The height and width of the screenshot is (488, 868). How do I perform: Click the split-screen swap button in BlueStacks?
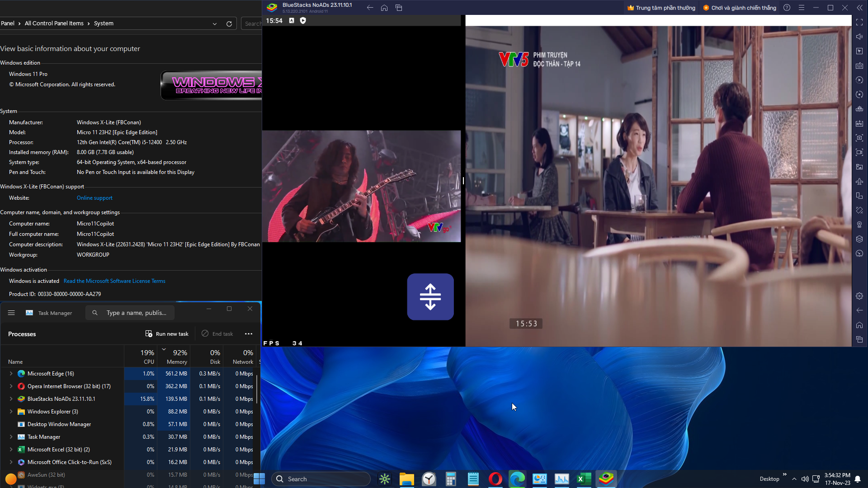430,297
